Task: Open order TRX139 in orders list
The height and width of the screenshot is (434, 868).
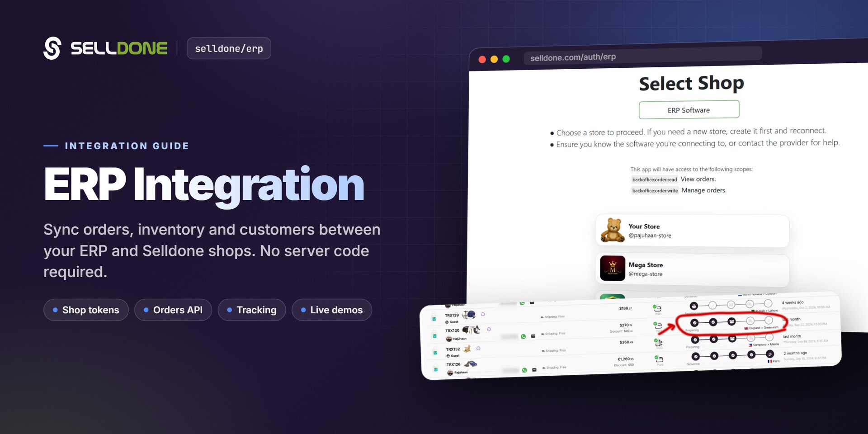Action: pos(452,316)
